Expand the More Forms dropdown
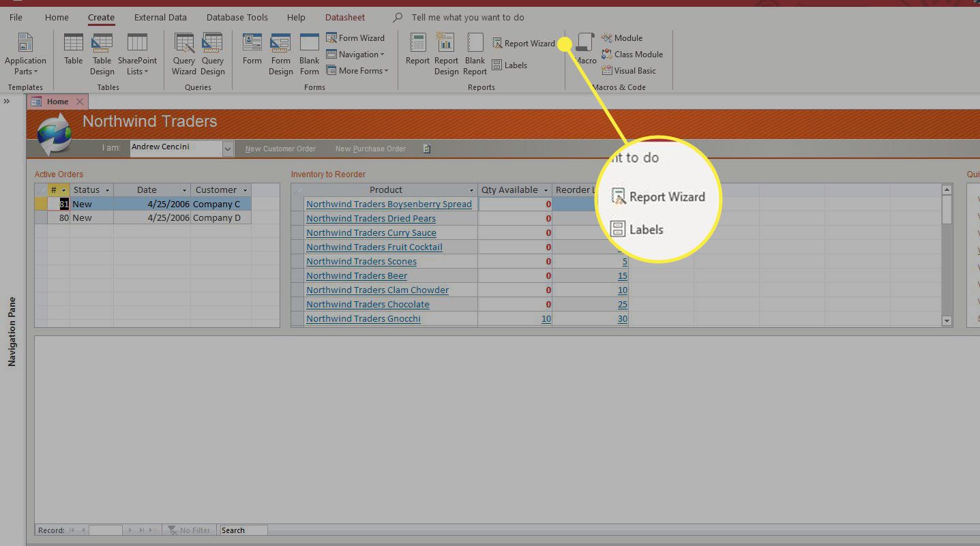Screen dimensions: 980x546 (x=357, y=71)
